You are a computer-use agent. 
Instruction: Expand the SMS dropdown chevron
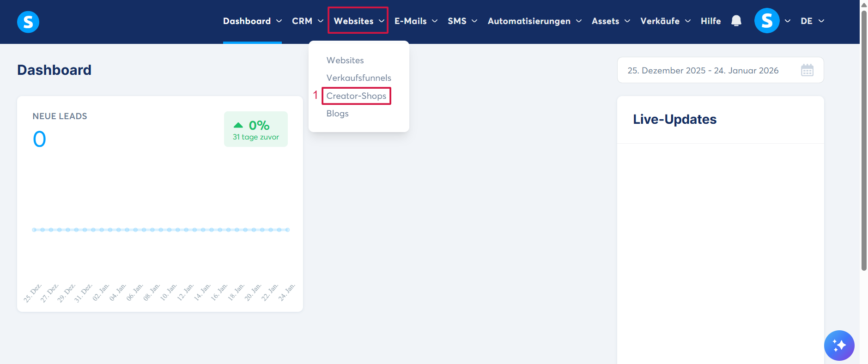pos(474,21)
